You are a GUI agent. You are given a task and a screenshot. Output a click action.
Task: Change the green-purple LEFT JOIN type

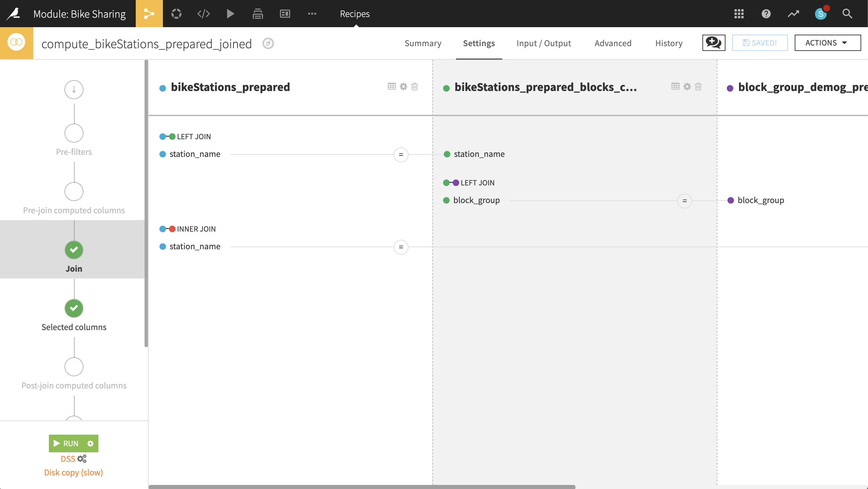pyautogui.click(x=469, y=183)
